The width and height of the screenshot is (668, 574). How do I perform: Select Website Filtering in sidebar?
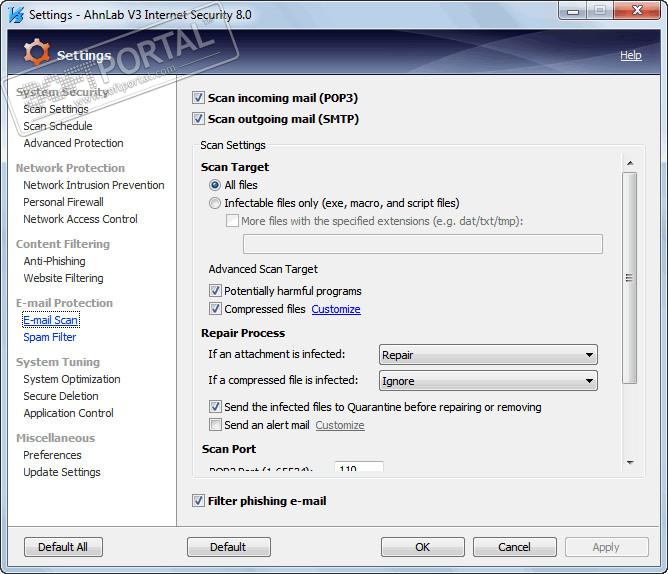point(63,278)
